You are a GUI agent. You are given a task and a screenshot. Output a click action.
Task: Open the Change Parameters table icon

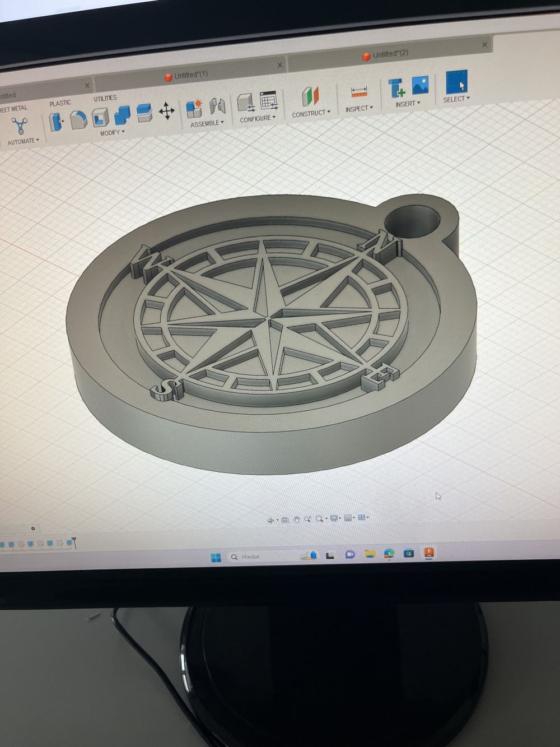coord(268,101)
